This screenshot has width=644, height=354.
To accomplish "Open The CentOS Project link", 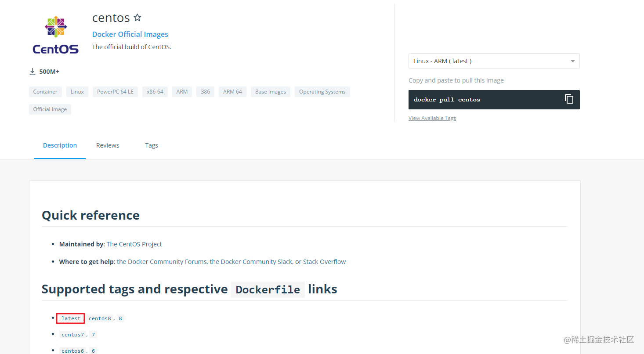I will pos(134,244).
